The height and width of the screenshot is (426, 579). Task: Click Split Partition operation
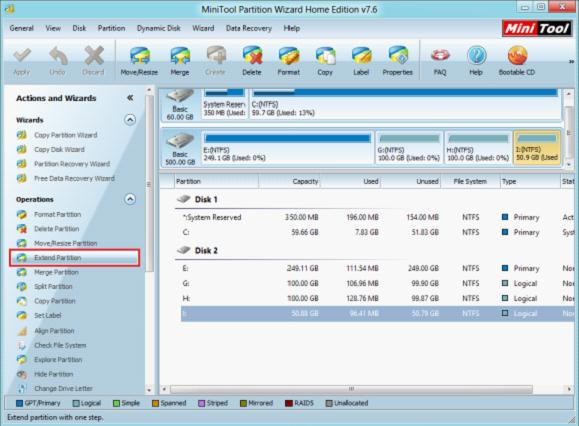pos(53,286)
